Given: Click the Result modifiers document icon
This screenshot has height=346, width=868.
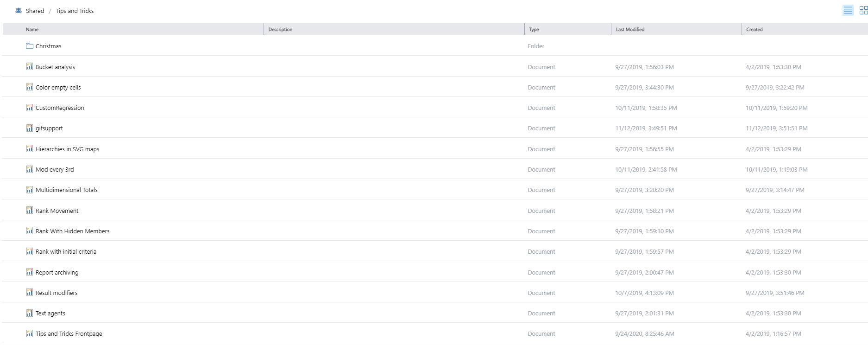Looking at the screenshot, I should (30, 292).
